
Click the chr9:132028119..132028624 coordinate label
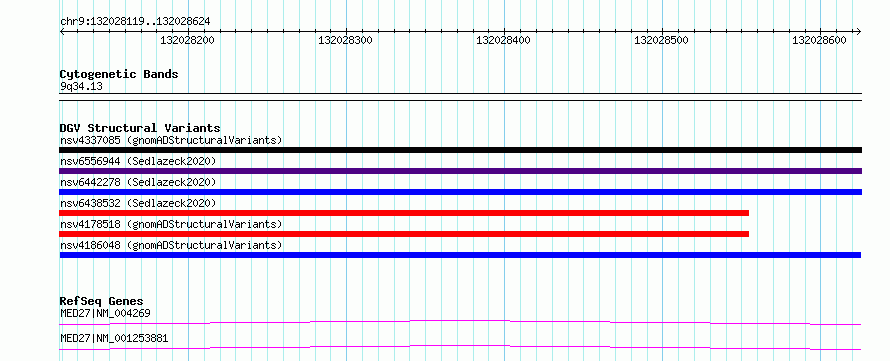(135, 21)
